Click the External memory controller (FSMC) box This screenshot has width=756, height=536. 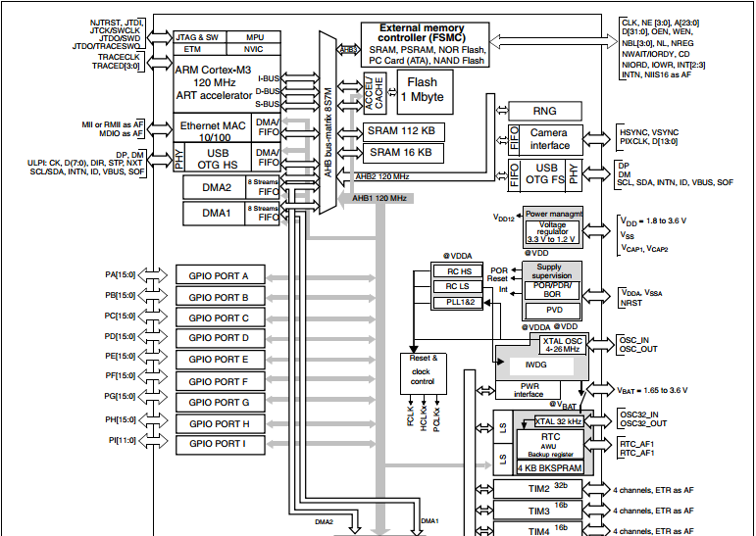pyautogui.click(x=425, y=44)
